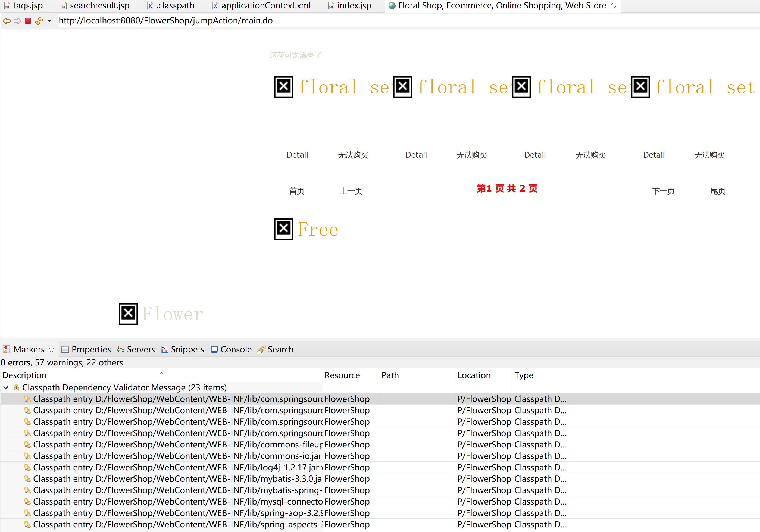Click the refresh page icon
The image size is (760, 532).
coord(39,21)
